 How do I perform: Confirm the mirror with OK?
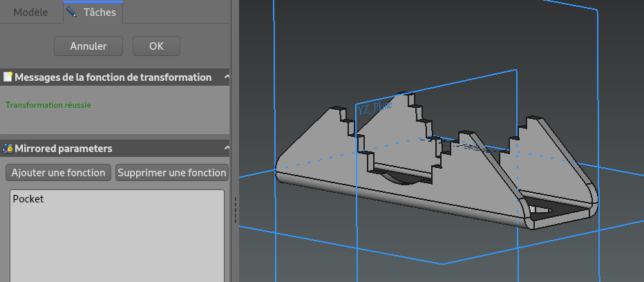click(x=156, y=46)
